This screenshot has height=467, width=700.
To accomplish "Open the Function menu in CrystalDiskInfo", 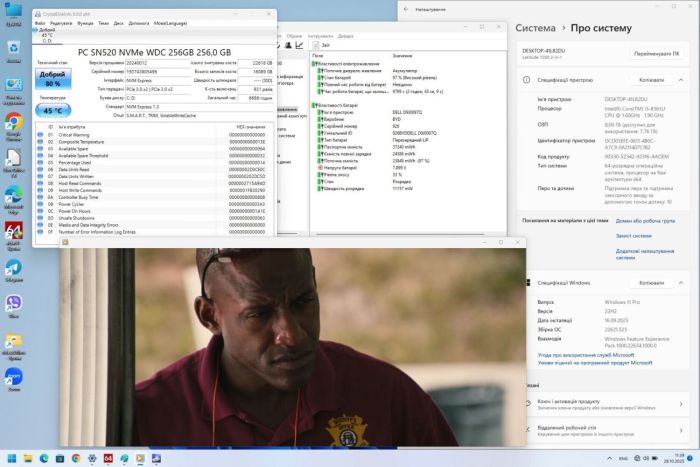I will tap(85, 23).
